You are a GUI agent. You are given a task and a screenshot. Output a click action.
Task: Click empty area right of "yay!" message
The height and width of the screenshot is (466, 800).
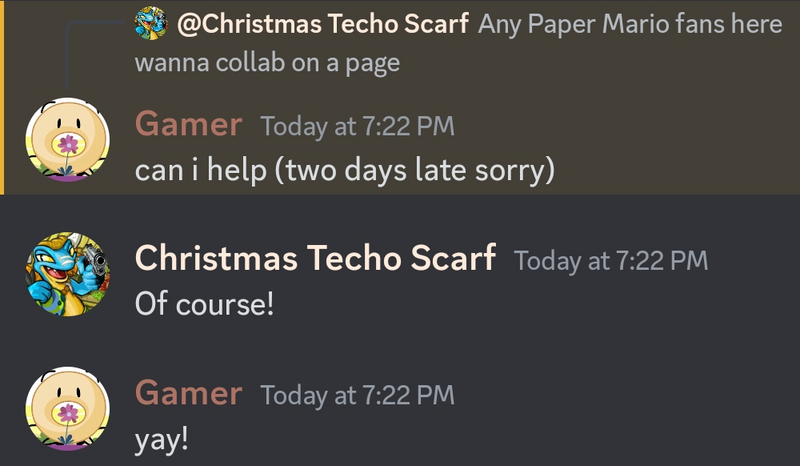click(x=500, y=439)
